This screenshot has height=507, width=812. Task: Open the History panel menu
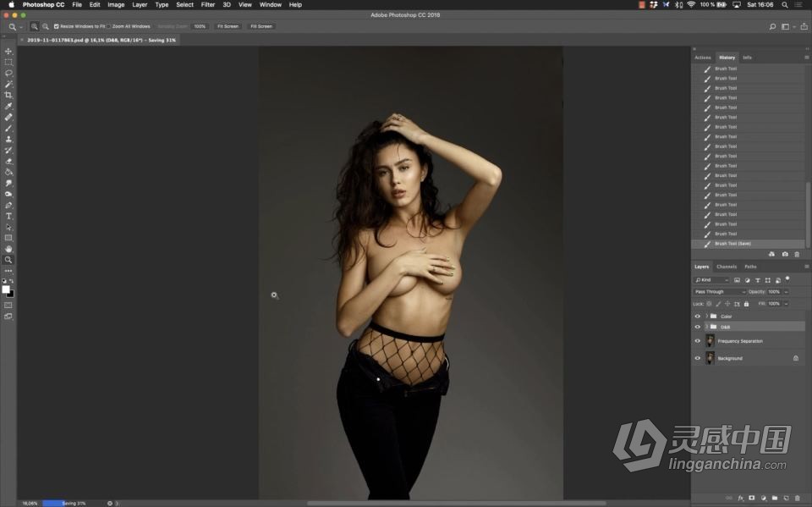click(806, 58)
